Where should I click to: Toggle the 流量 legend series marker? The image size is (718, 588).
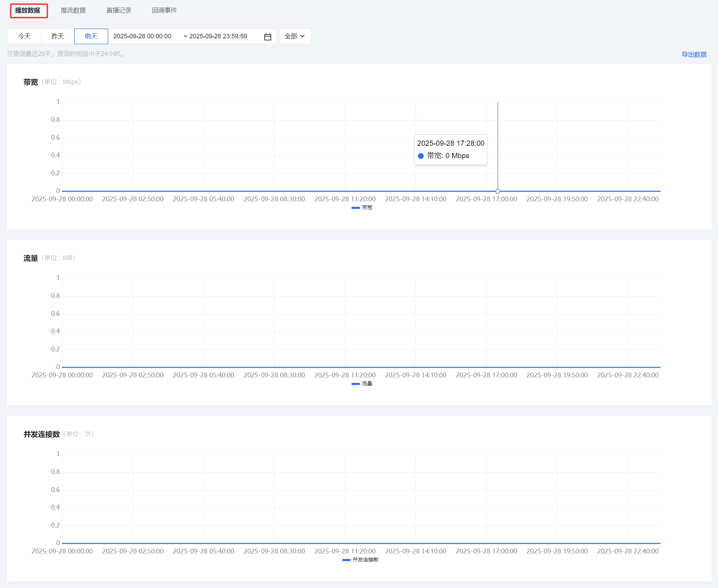[x=356, y=384]
